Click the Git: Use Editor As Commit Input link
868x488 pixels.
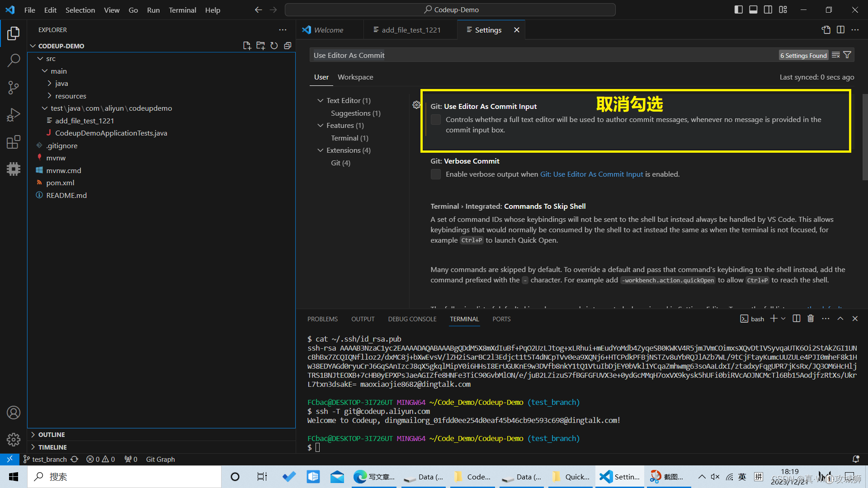(591, 174)
